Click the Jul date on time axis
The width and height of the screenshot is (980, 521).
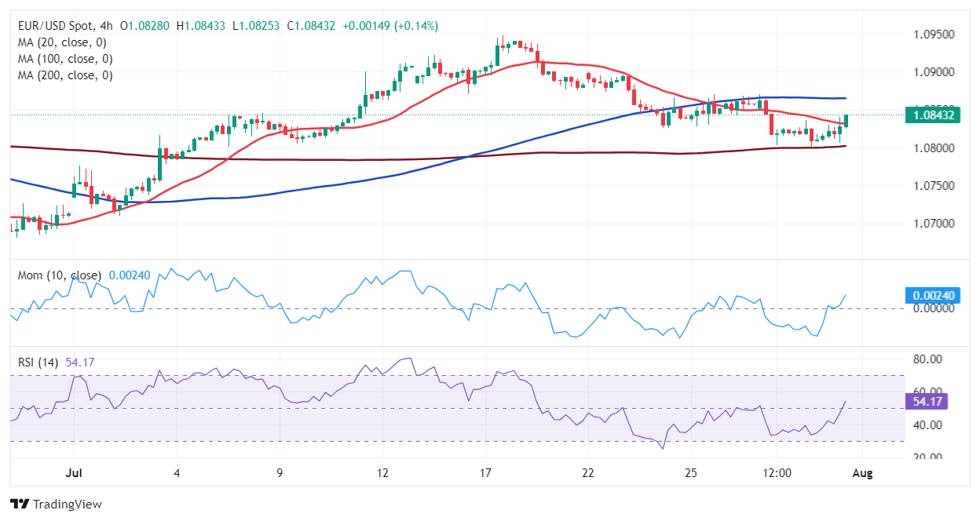74,474
